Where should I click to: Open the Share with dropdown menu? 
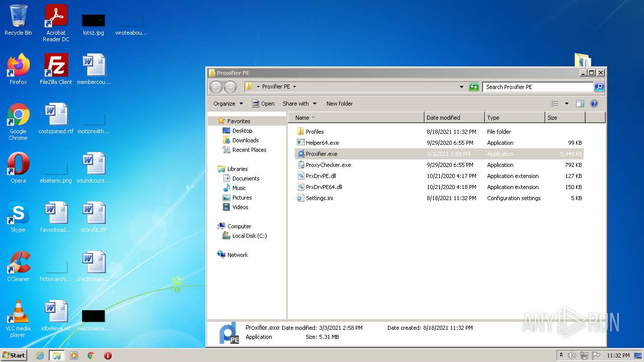click(x=299, y=104)
